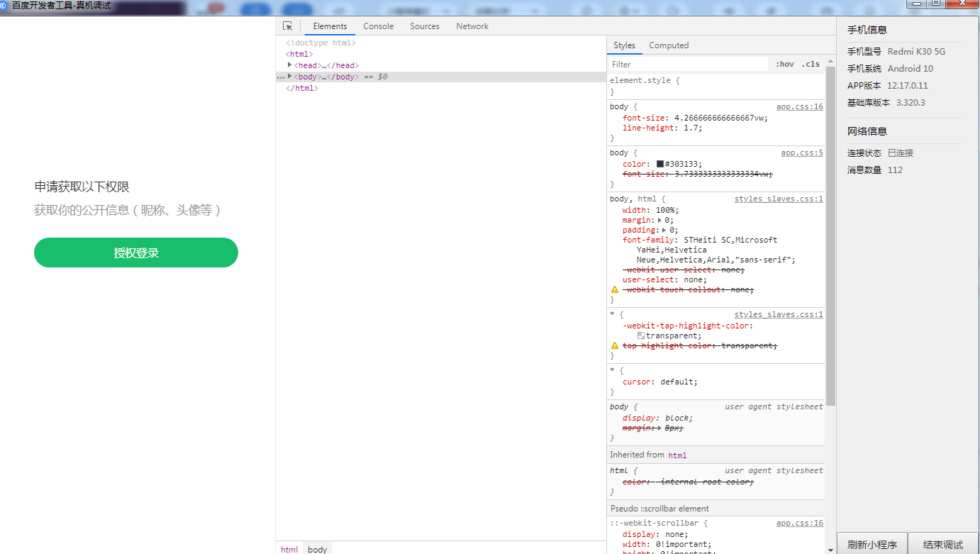Viewport: 980px width, 554px height.
Task: Expand the margin shorthand property triangle
Action: pyautogui.click(x=661, y=220)
